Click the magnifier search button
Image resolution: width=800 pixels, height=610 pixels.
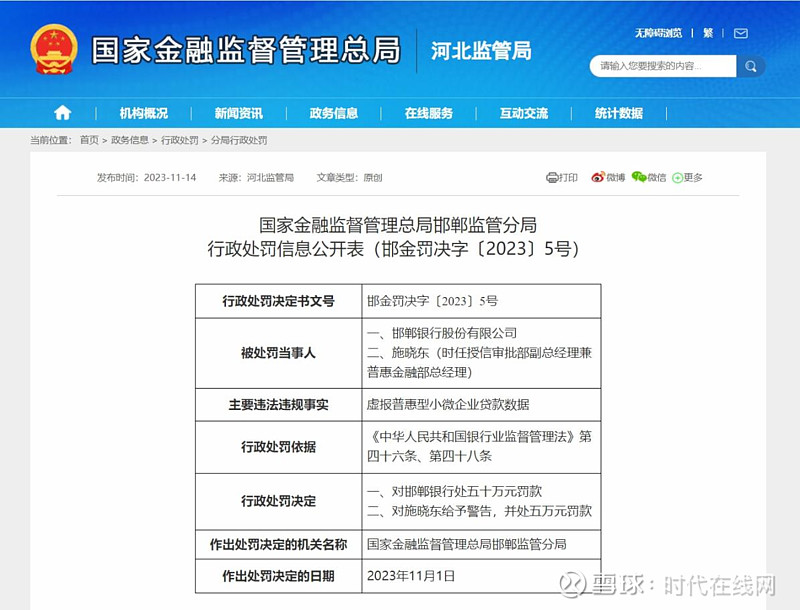751,66
